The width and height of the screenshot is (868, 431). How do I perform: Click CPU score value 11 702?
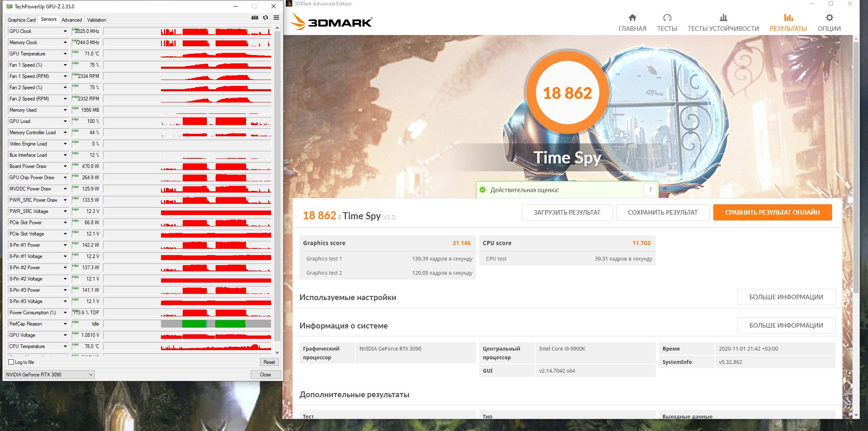641,243
